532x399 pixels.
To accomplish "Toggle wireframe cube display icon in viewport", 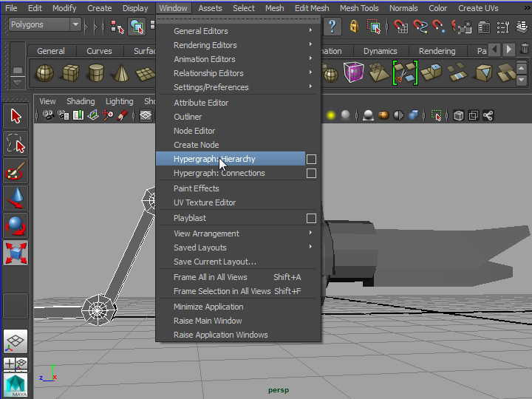I will click(459, 116).
